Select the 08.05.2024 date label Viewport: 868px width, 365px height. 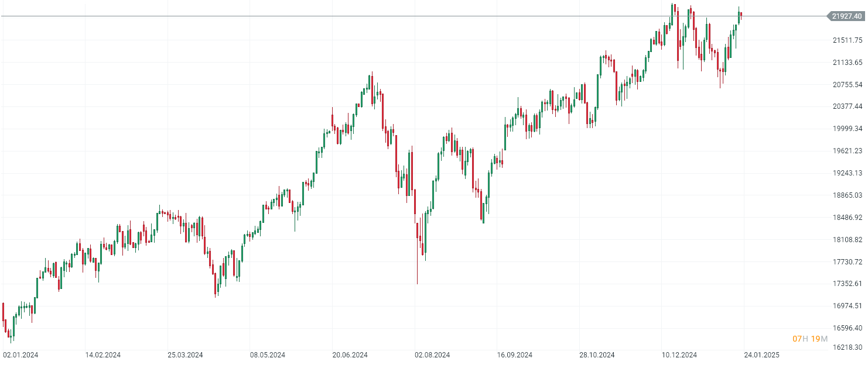pyautogui.click(x=268, y=355)
